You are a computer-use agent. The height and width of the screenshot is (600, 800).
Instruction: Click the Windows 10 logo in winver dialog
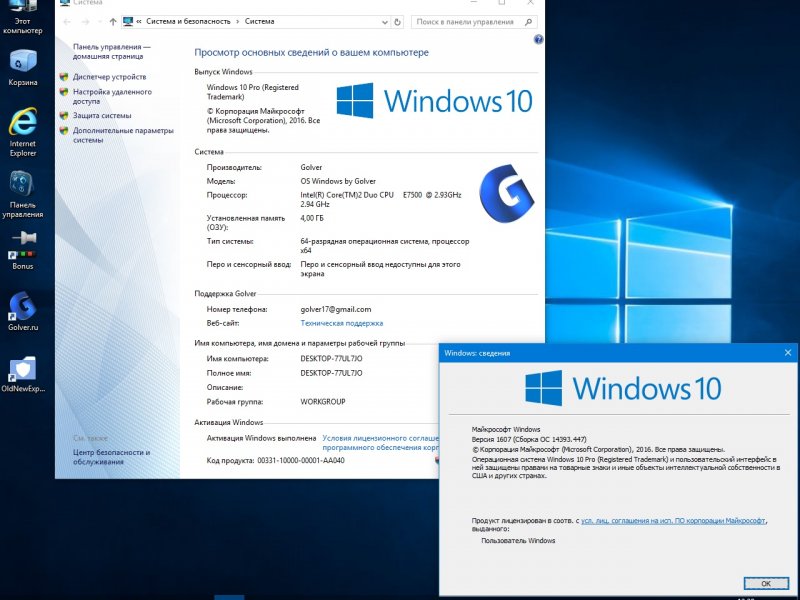[x=623, y=388]
